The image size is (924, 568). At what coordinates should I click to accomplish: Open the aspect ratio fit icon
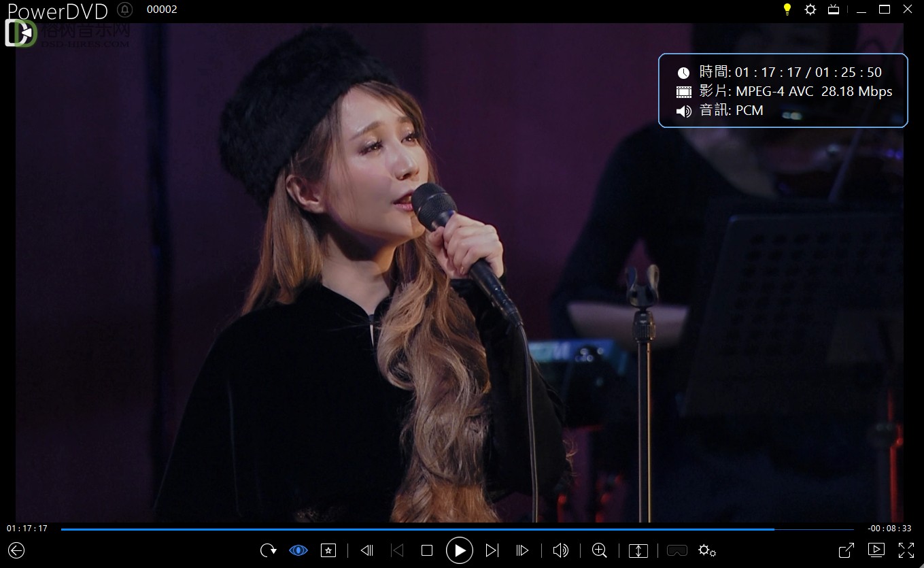coord(638,550)
